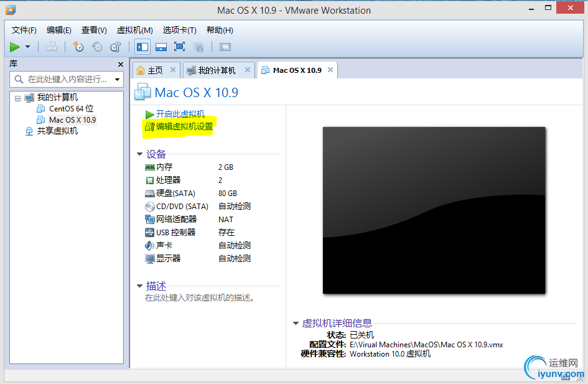This screenshot has height=384, width=588.
Task: Close the Mac OS X 10.9 tab
Action: 330,70
